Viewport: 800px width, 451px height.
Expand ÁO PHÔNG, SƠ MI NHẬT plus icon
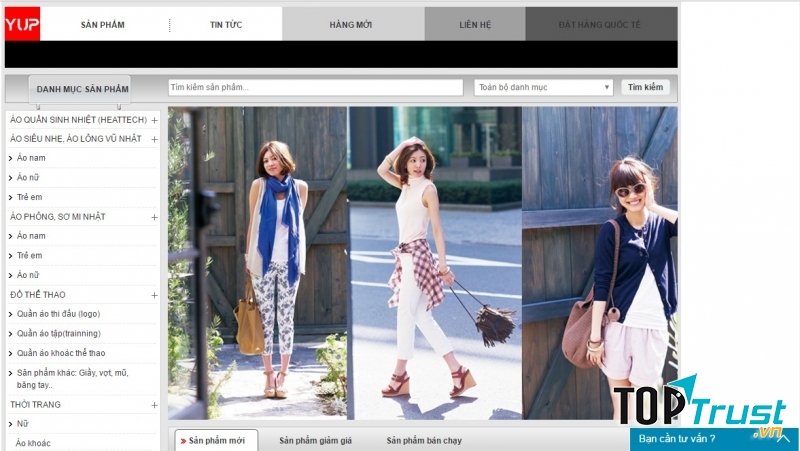154,217
